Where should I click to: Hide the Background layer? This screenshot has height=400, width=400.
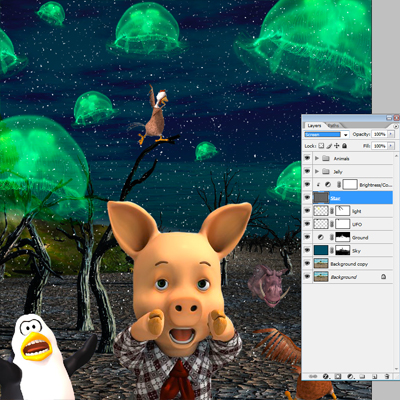pos(307,277)
